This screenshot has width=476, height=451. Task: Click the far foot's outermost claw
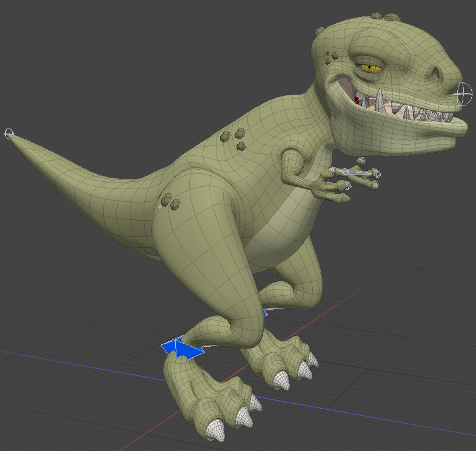tap(312, 359)
